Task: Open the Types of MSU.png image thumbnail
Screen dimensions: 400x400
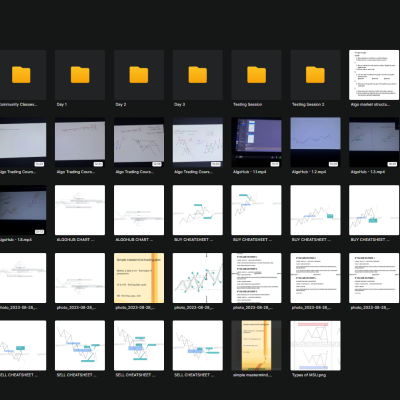Action: point(315,345)
